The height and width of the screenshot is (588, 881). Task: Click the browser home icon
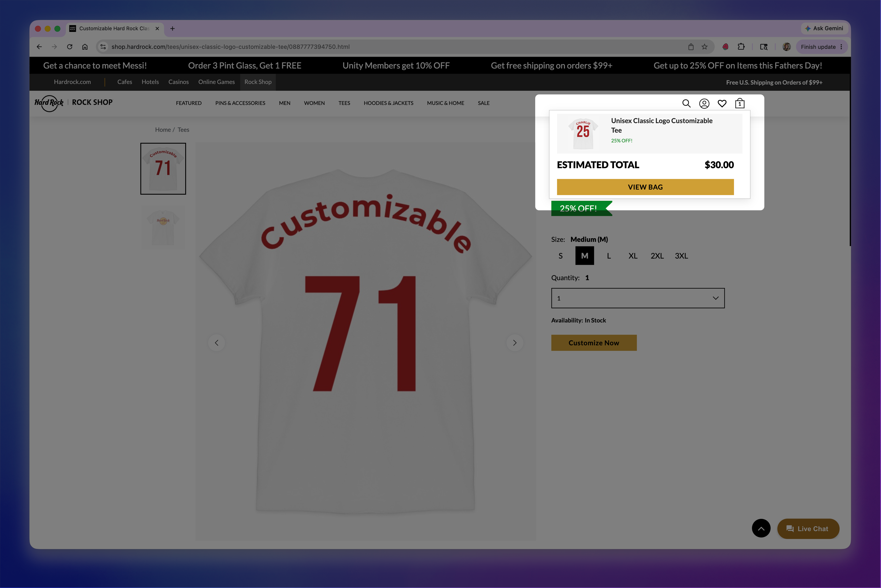(x=85, y=47)
